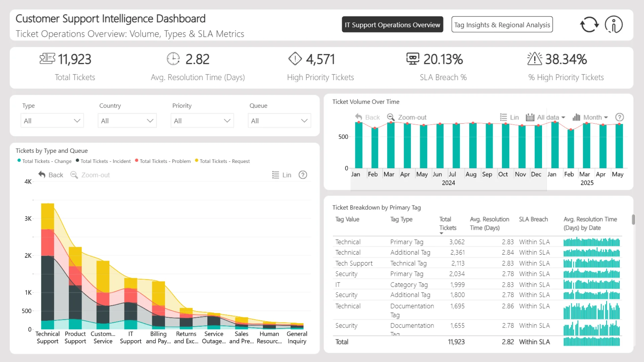Click the 2,361 total tickets cell
Viewport: 644px width, 362px height.
point(458,252)
